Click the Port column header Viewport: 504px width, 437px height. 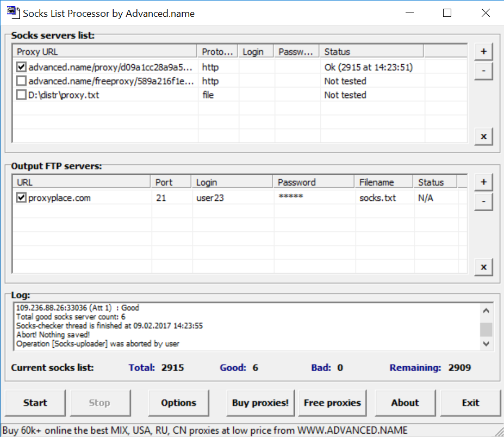click(171, 182)
